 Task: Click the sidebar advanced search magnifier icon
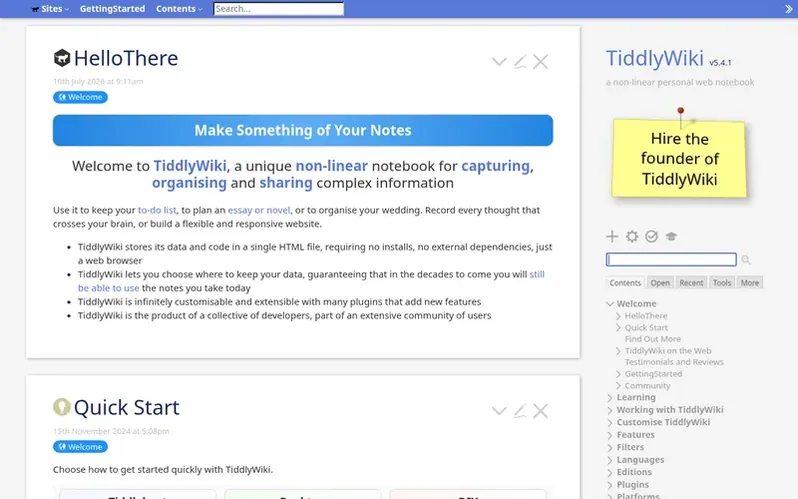[x=746, y=260]
